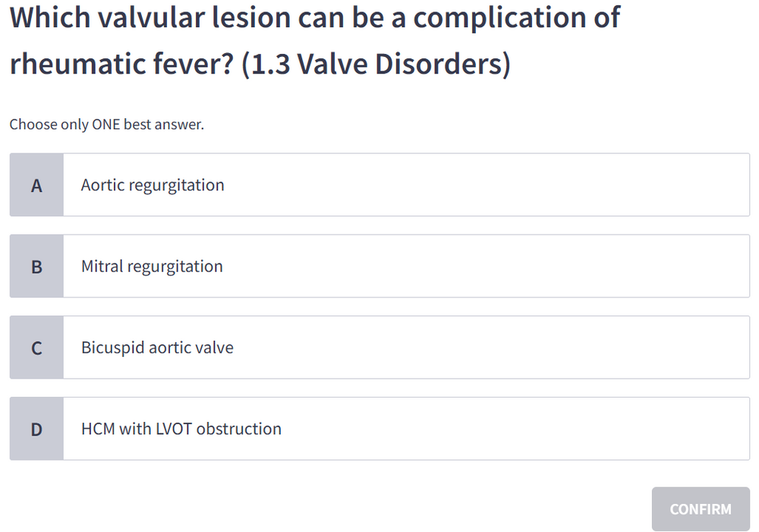Select the A letter badge
The image size is (759, 532).
36,185
